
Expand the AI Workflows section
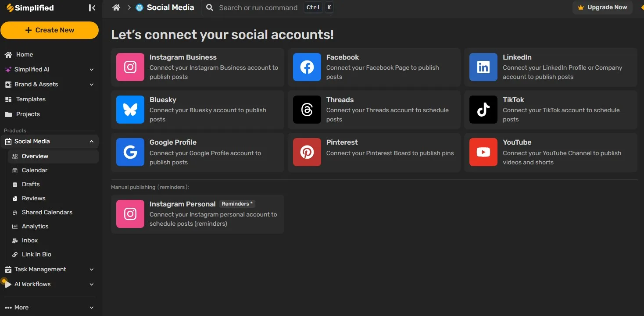92,284
